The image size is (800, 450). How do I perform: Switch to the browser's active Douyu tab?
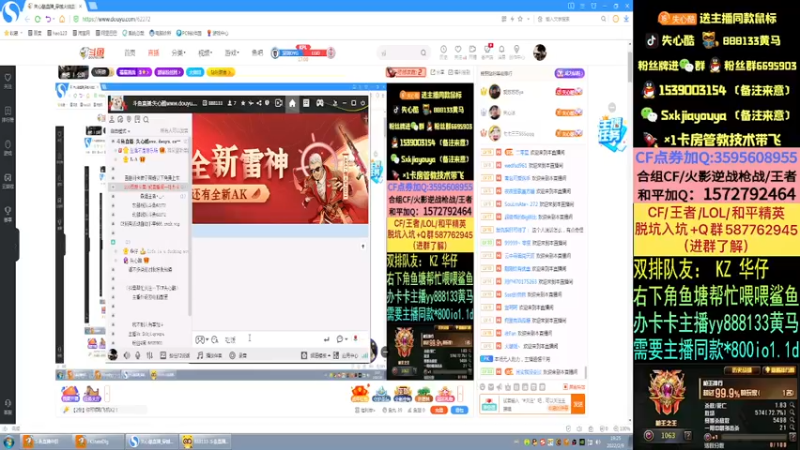pyautogui.click(x=55, y=6)
